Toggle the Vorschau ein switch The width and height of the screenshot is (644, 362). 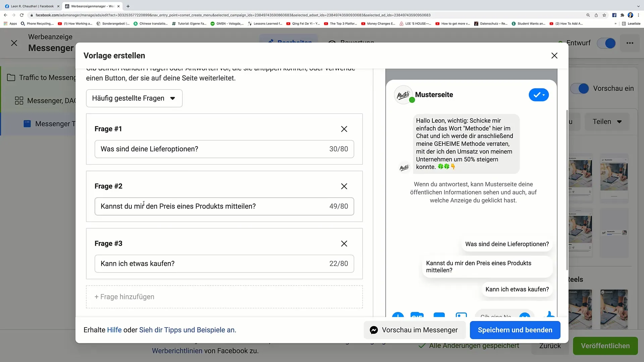pyautogui.click(x=579, y=88)
